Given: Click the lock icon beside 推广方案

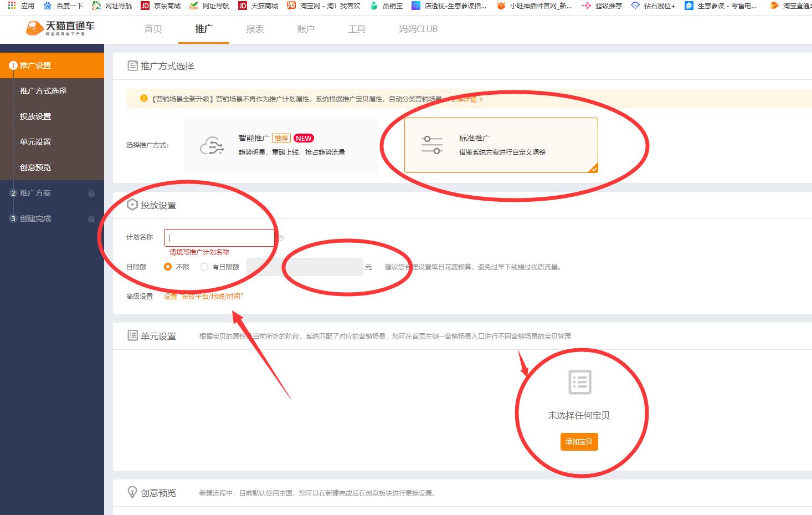Looking at the screenshot, I should 90,193.
